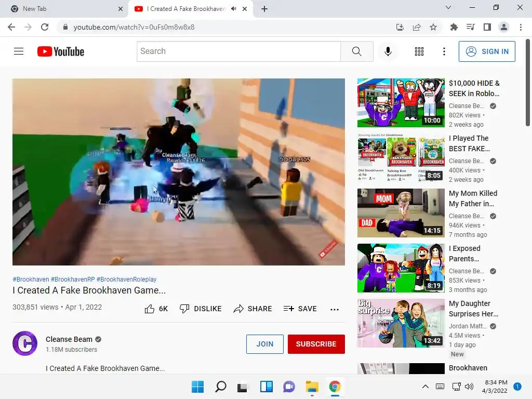Open the #BrookhavenRoleplay hashtag link
Image resolution: width=532 pixels, height=399 pixels.
[x=127, y=279]
